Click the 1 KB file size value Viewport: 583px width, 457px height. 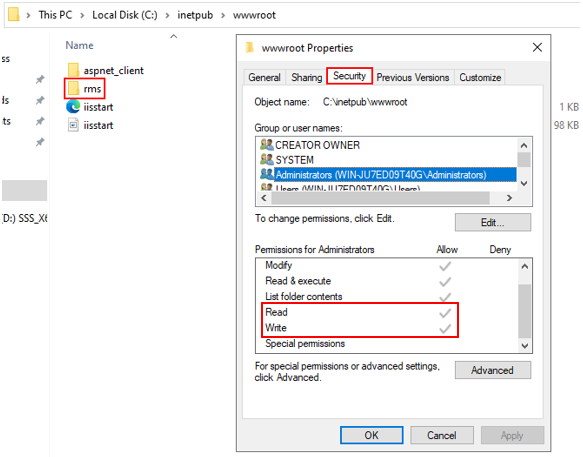569,107
